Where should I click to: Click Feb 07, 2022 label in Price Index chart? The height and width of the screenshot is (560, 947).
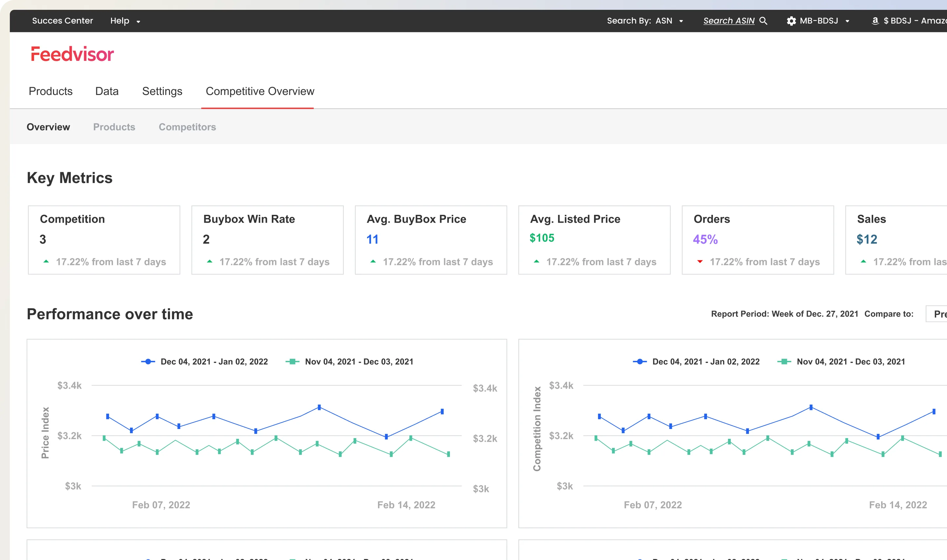pos(161,505)
